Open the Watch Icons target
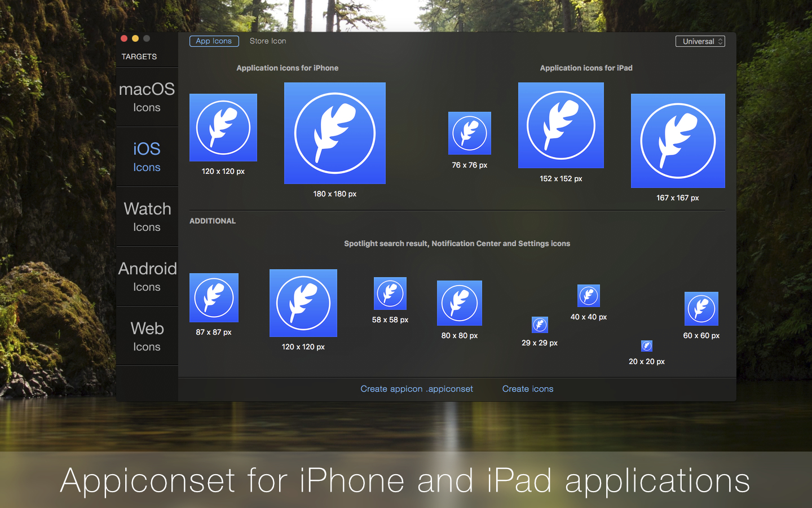 pyautogui.click(x=147, y=217)
